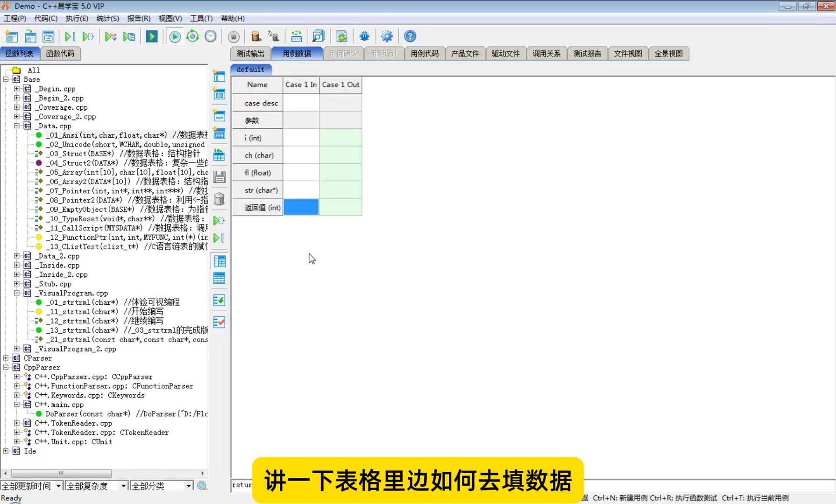Click the clock timer toolbar icon

click(x=211, y=36)
